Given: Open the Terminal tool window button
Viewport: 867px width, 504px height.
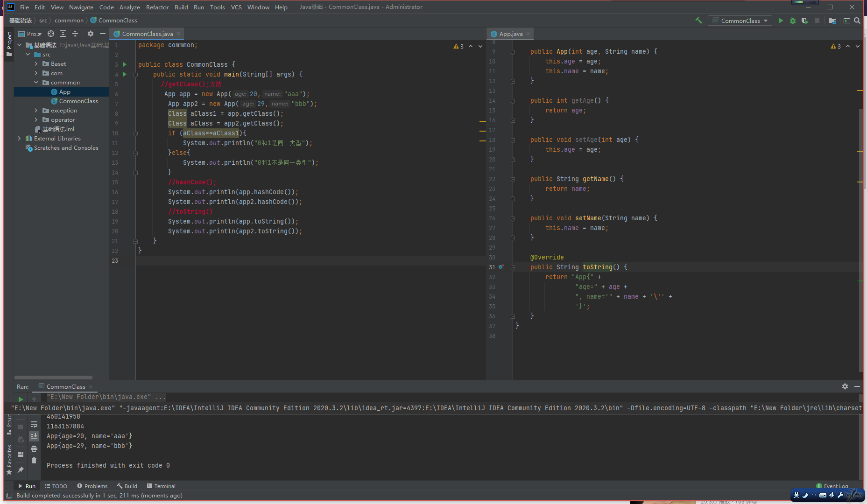Looking at the screenshot, I should pos(161,486).
